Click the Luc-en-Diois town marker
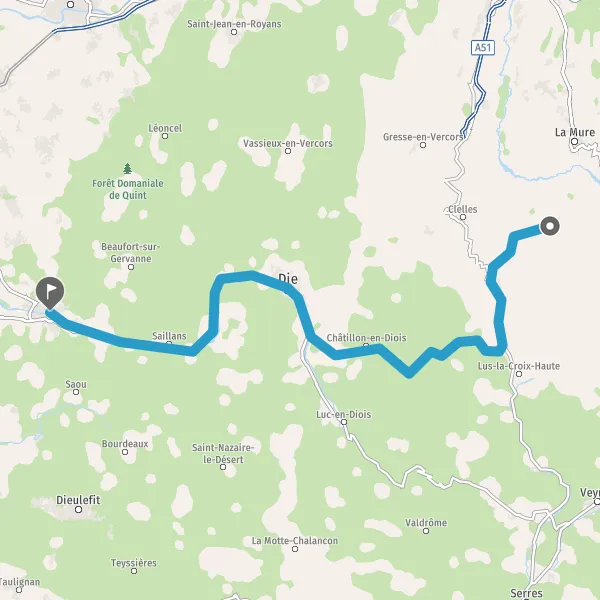This screenshot has height=600, width=600. [x=344, y=422]
